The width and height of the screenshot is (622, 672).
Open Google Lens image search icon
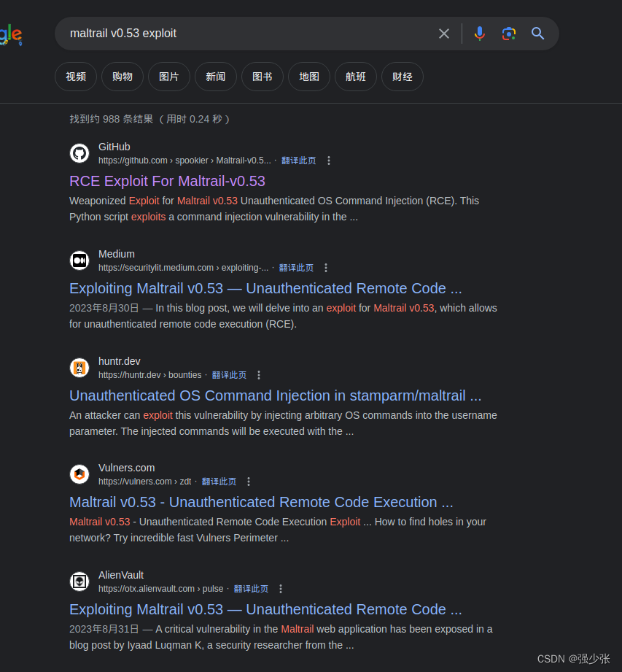tap(508, 34)
